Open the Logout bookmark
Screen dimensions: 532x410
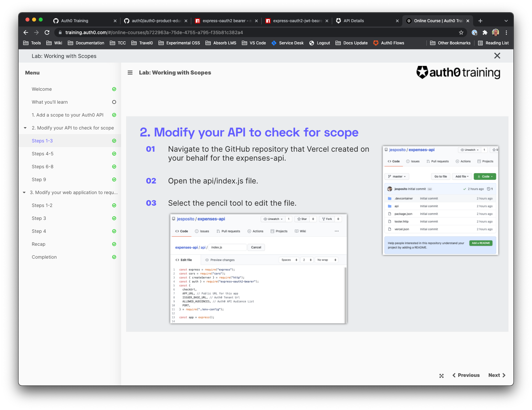tap(320, 43)
